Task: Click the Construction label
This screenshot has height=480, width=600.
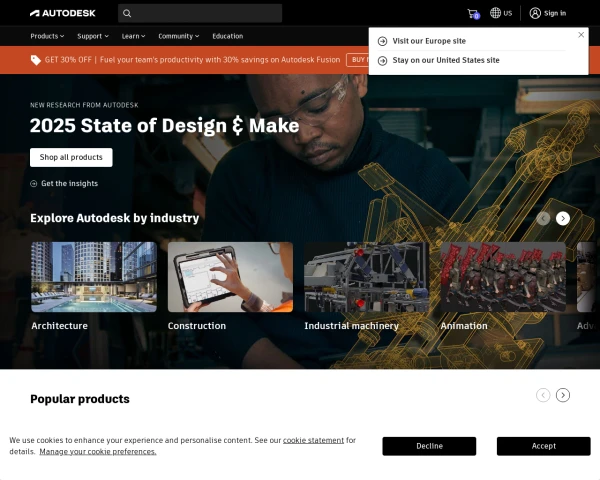Action: click(197, 326)
